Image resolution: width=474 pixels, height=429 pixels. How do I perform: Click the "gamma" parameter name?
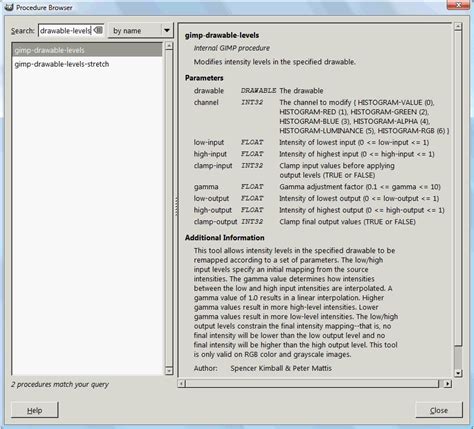tap(206, 187)
